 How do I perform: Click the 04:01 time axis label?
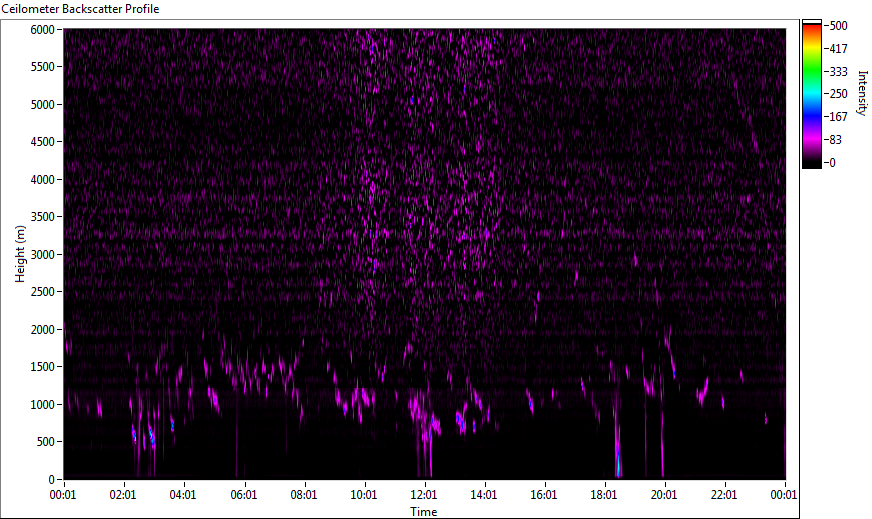183,495
